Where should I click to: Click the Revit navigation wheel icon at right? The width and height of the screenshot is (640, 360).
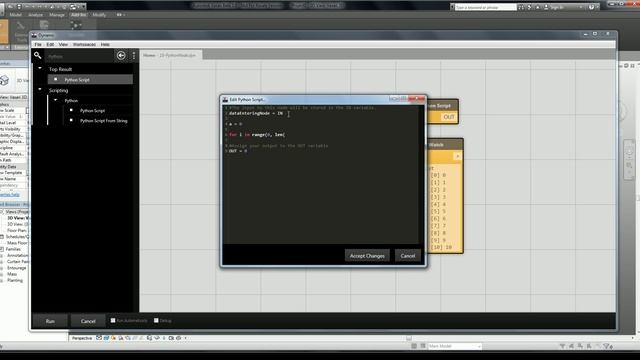click(x=629, y=152)
